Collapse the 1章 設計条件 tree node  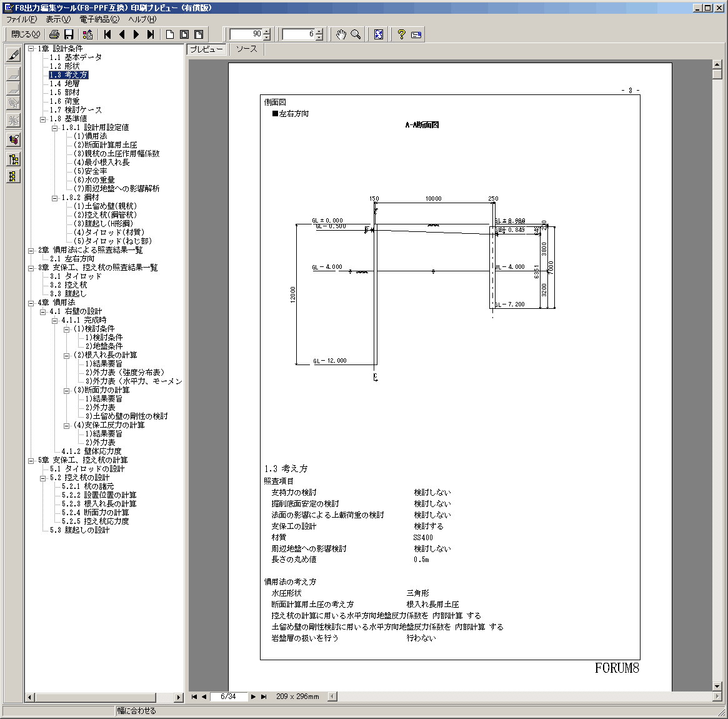pos(31,48)
